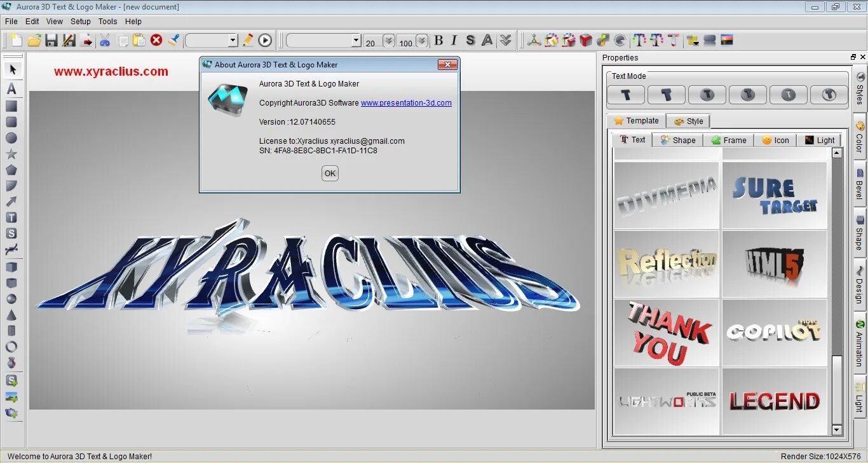Click the open folder toolbar icon
The height and width of the screenshot is (463, 868).
34,41
